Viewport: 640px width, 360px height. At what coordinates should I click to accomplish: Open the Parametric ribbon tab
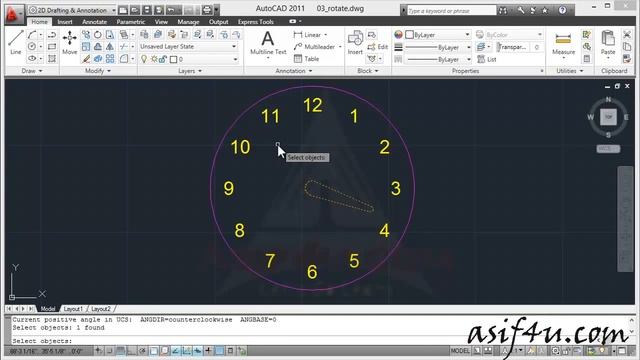[131, 22]
